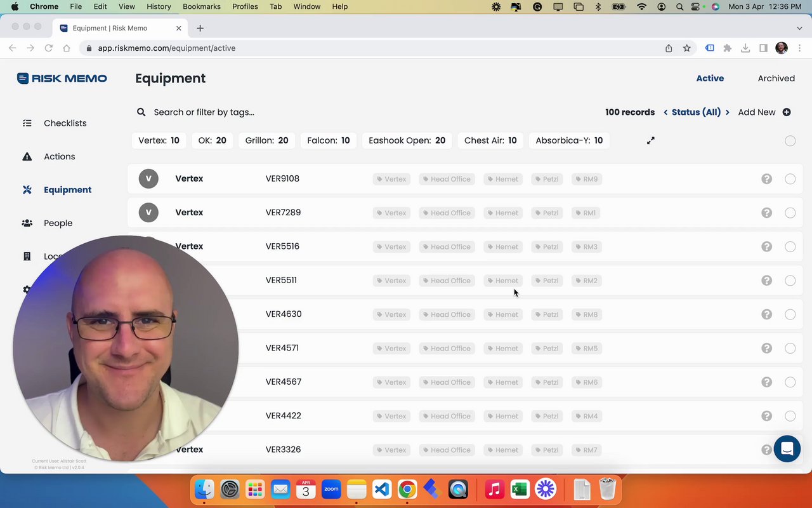Click the Add New plus icon
812x508 pixels.
click(787, 112)
